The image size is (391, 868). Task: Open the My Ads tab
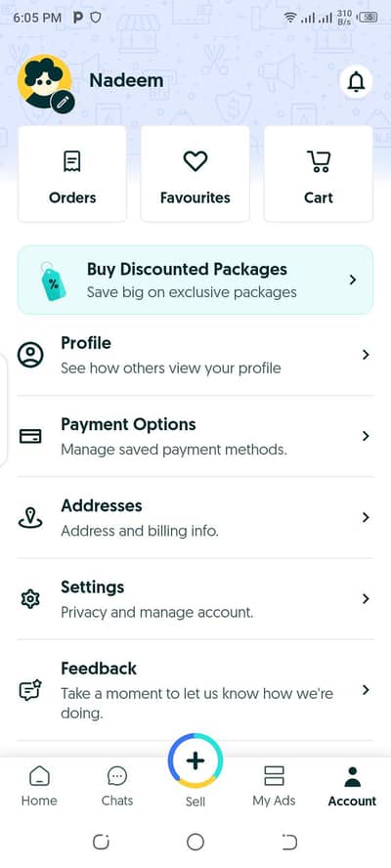pos(274,786)
